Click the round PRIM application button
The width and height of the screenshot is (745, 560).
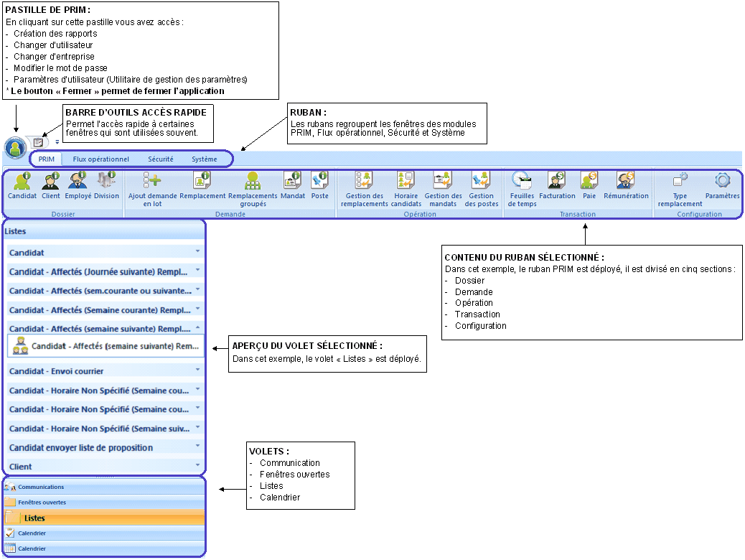coord(15,147)
